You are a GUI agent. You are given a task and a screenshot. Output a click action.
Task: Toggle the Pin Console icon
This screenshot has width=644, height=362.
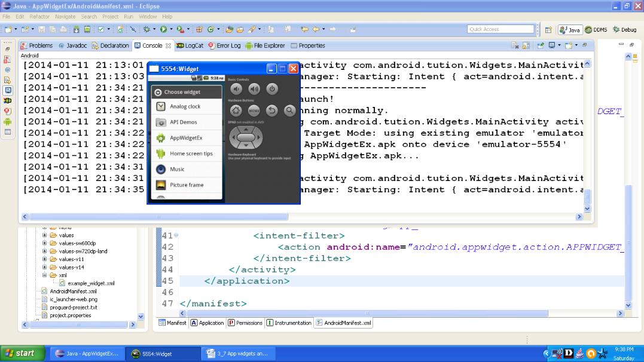pyautogui.click(x=541, y=45)
